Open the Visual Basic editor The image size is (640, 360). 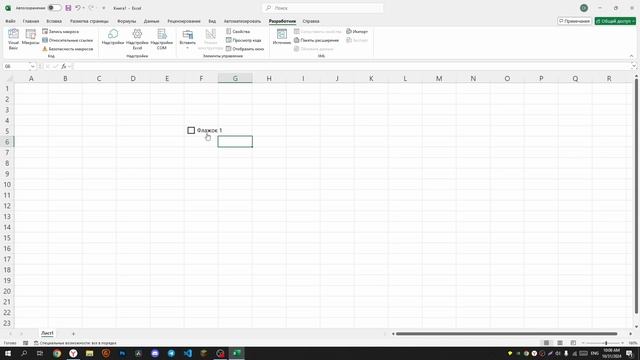(13, 40)
